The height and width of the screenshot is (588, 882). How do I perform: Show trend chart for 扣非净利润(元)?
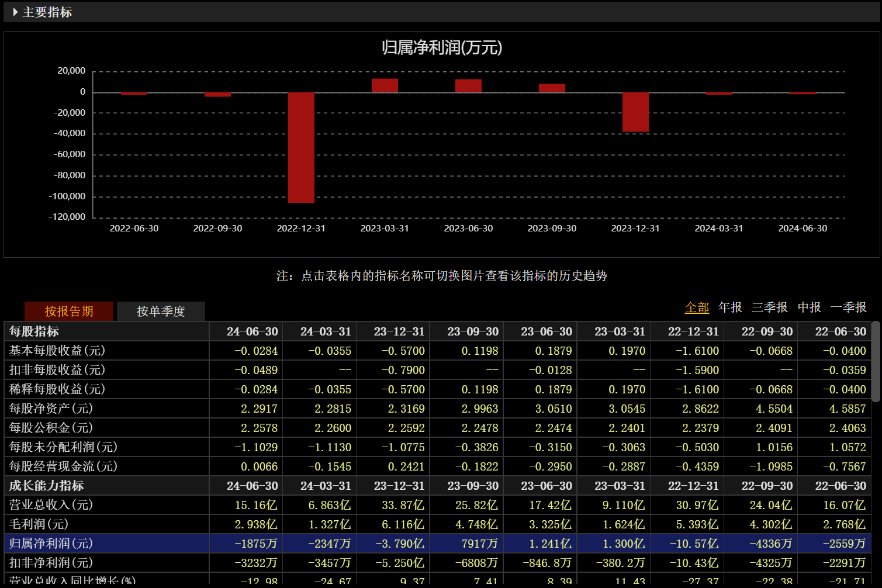coord(51,563)
